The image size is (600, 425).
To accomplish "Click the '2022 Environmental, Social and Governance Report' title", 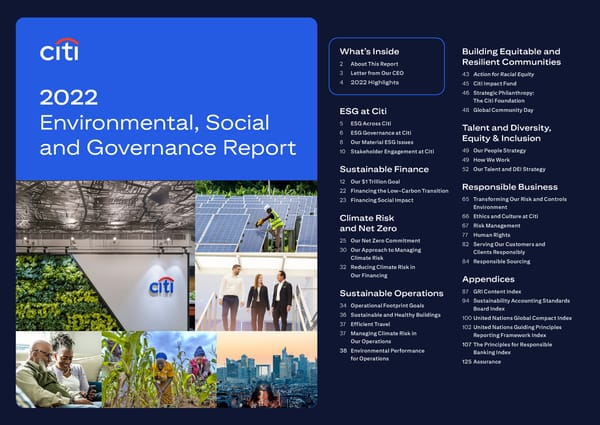I will pos(168,124).
